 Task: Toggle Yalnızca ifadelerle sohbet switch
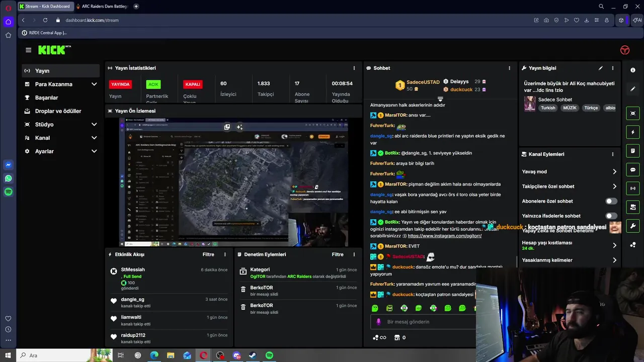[x=611, y=216]
